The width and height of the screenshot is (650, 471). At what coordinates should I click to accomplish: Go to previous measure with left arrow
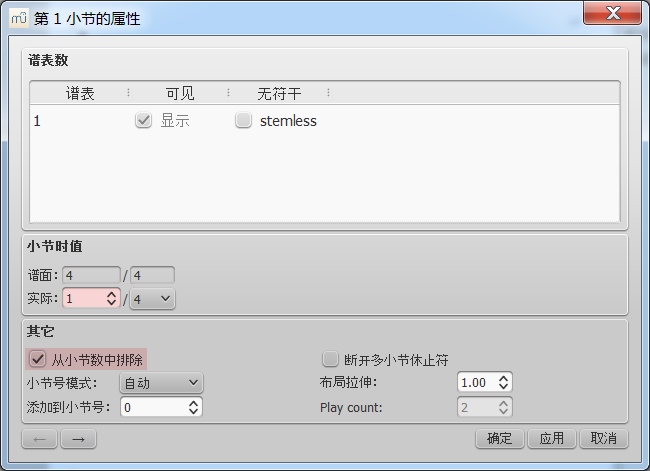(x=39, y=439)
